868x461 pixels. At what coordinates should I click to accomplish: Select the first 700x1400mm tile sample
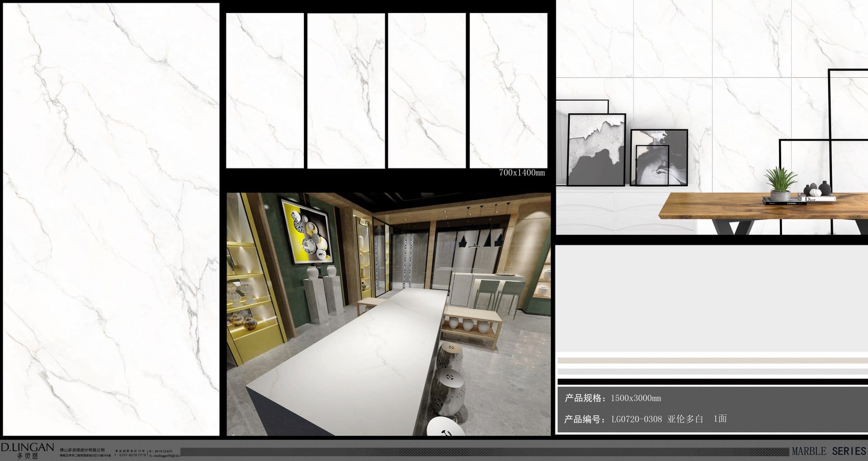pyautogui.click(x=265, y=90)
